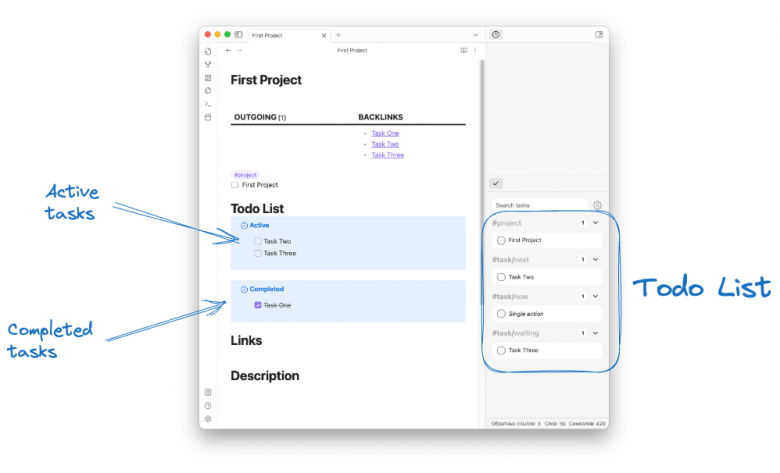The width and height of the screenshot is (780, 473).
Task: Click the Links heading
Action: point(246,341)
